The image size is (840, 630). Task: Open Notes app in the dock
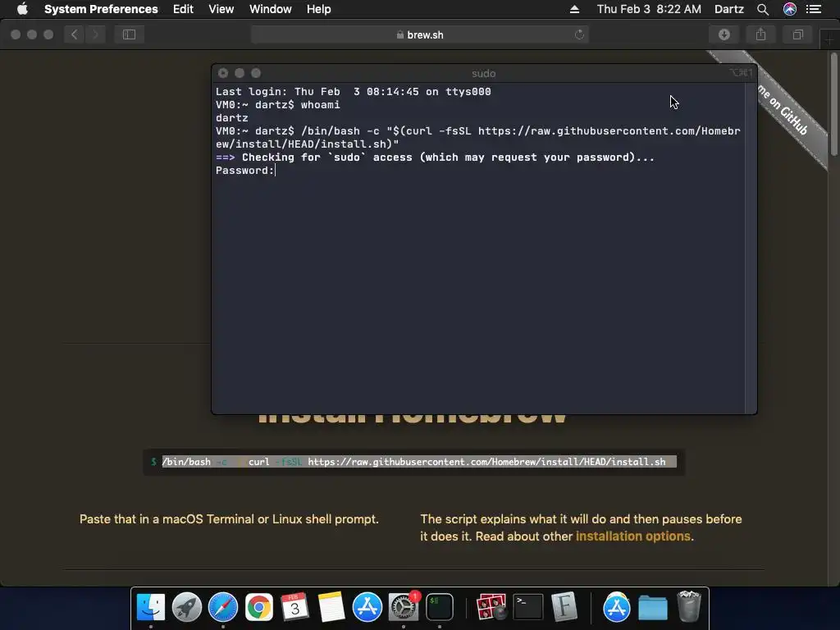(x=331, y=607)
